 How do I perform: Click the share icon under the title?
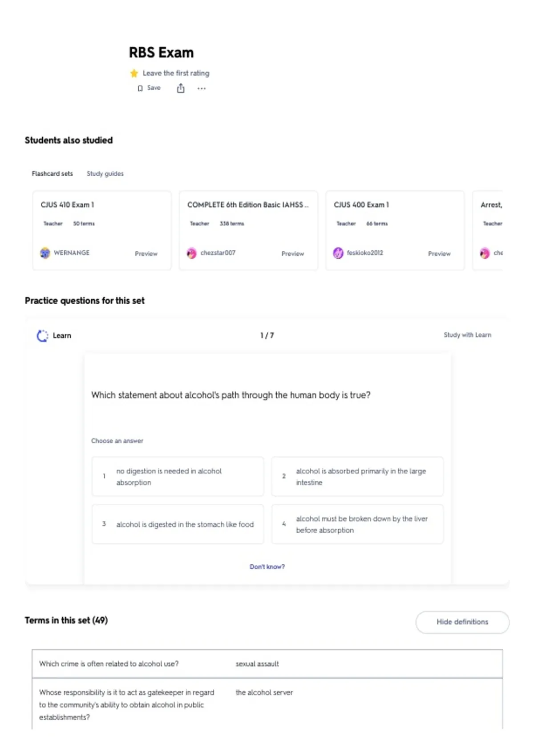181,88
